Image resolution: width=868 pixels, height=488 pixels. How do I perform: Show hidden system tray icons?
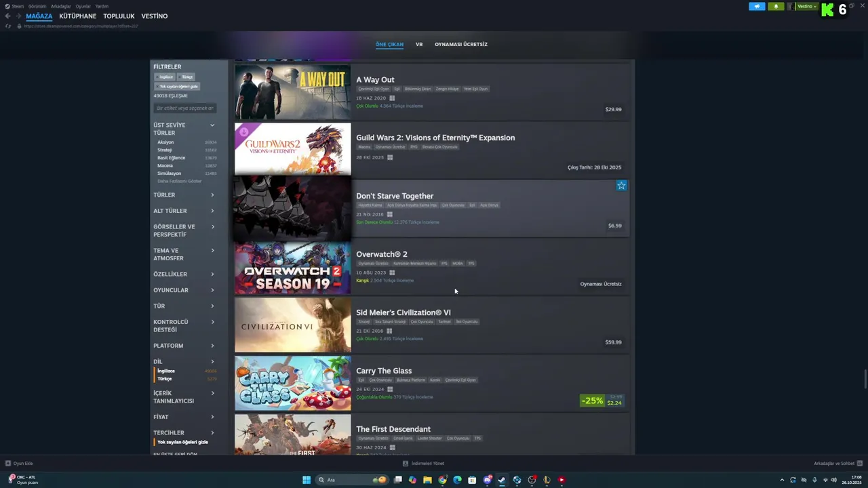pyautogui.click(x=782, y=480)
